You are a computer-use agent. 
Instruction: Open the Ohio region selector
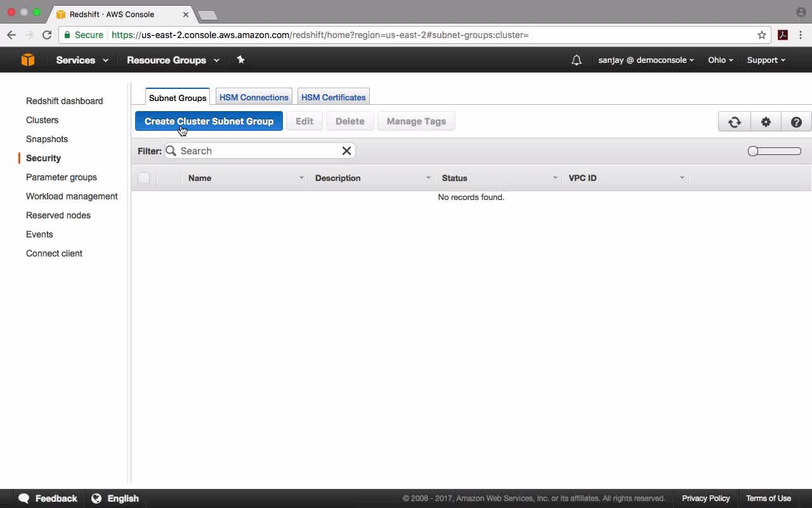[x=721, y=60]
